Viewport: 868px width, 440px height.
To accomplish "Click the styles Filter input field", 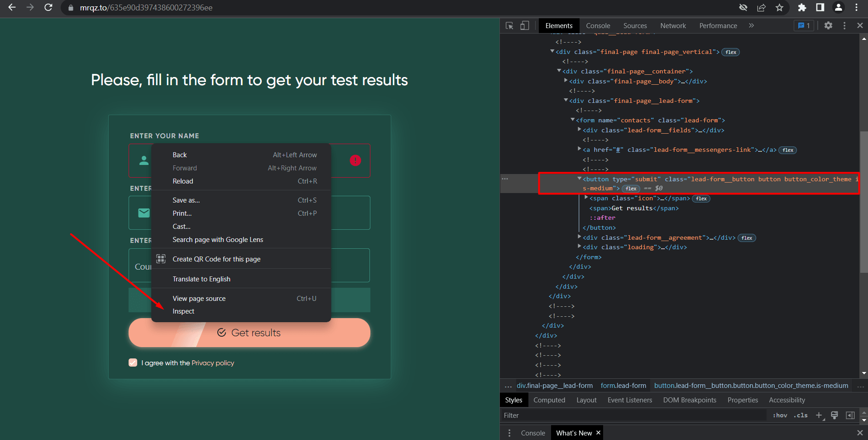I will coord(634,415).
